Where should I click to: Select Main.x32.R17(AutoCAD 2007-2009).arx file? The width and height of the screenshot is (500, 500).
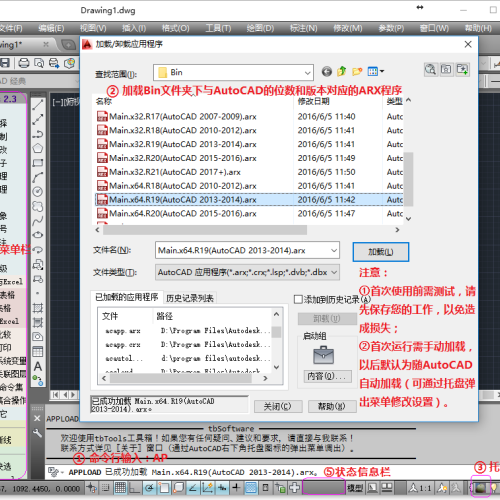click(x=249, y=117)
